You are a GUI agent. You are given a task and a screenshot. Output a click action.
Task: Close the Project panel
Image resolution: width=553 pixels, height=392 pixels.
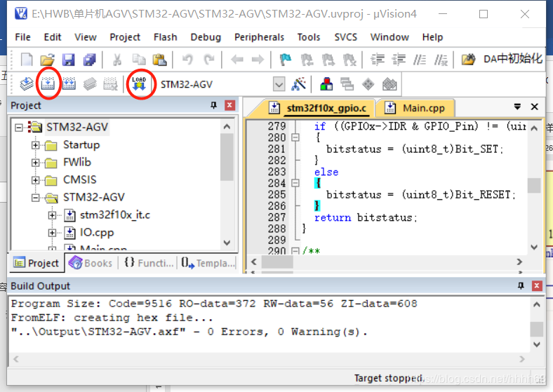229,105
